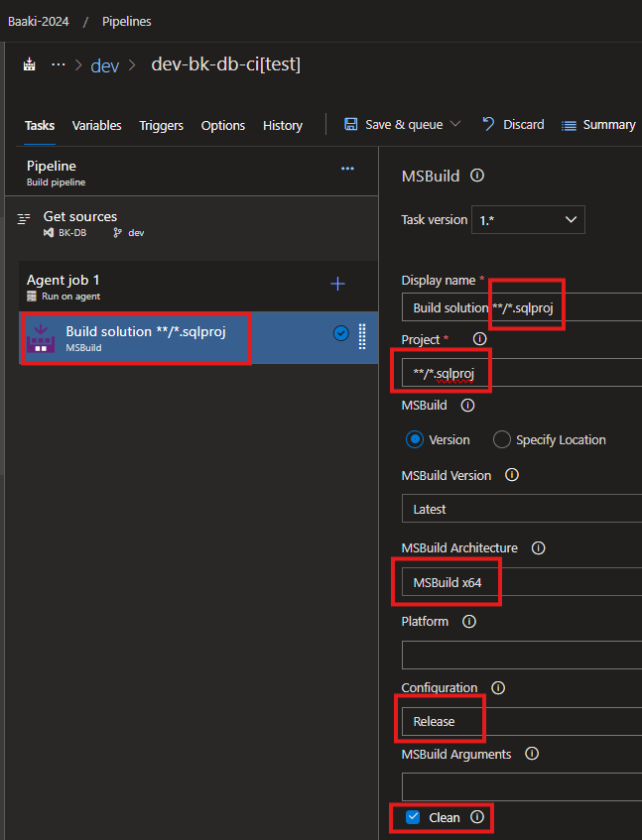Click the Configuration info icon
Viewport: 642px width, 840px height.
[x=498, y=687]
